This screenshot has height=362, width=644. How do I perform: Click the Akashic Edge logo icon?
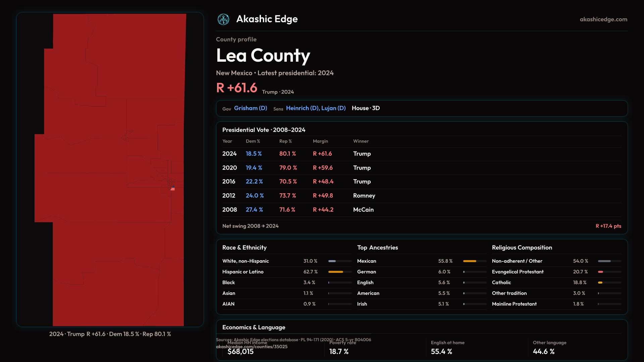223,19
